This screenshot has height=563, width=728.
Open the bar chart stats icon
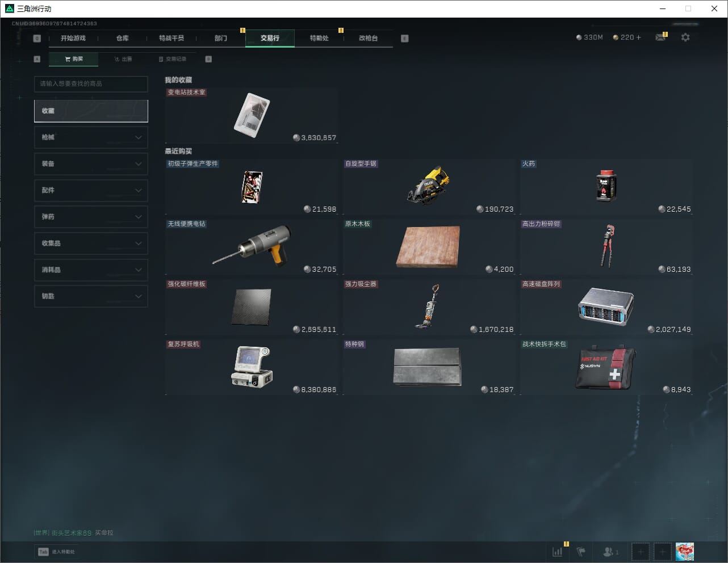coord(558,552)
